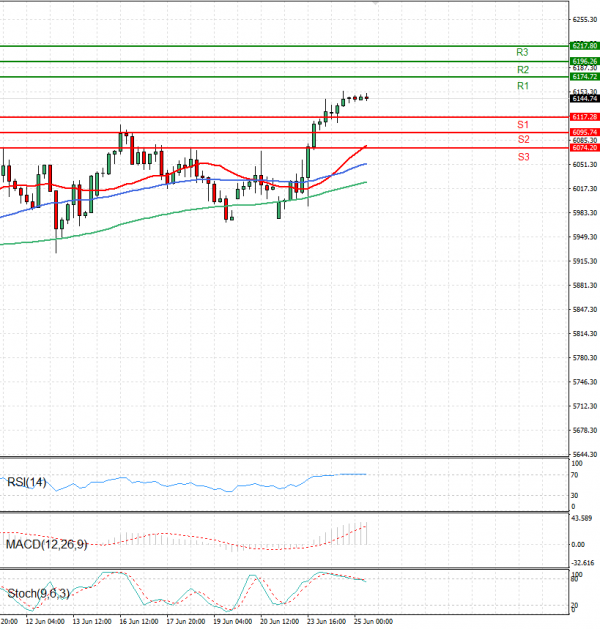The width and height of the screenshot is (600, 629).
Task: Click the 5915.30 price axis value
Action: tap(585, 261)
